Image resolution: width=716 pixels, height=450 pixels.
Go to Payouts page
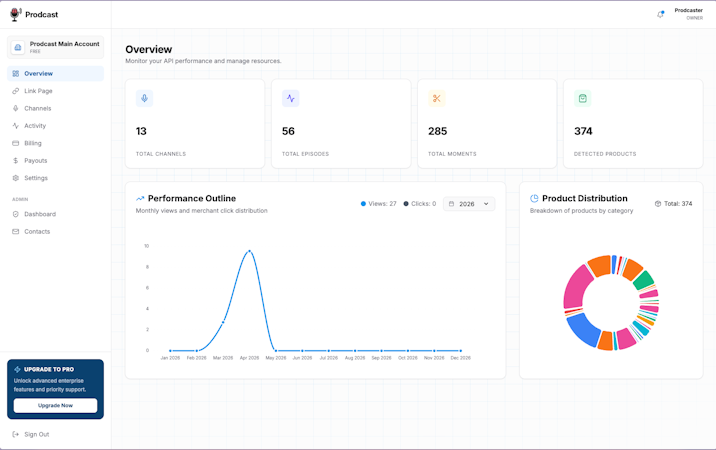55,160
